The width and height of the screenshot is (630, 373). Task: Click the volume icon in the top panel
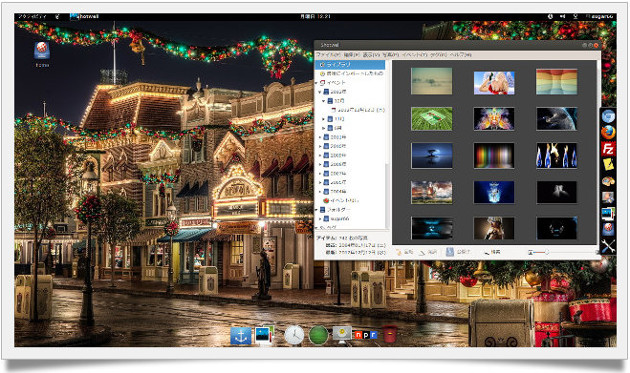563,16
